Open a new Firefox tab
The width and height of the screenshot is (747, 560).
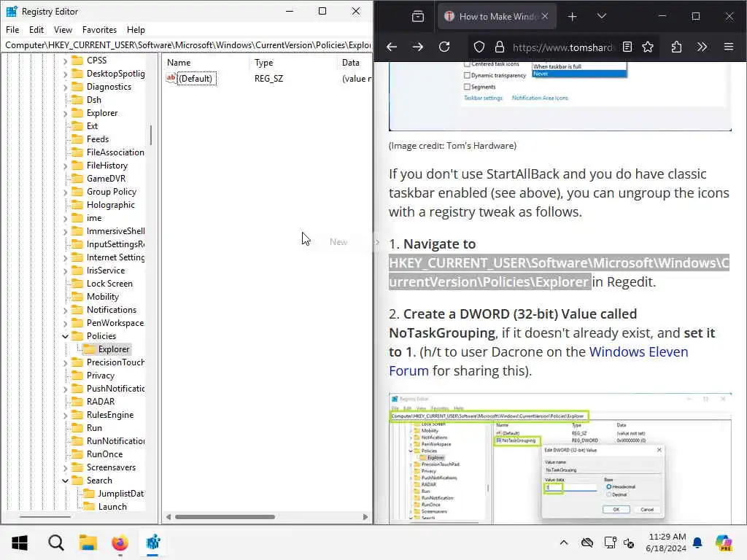click(x=572, y=17)
